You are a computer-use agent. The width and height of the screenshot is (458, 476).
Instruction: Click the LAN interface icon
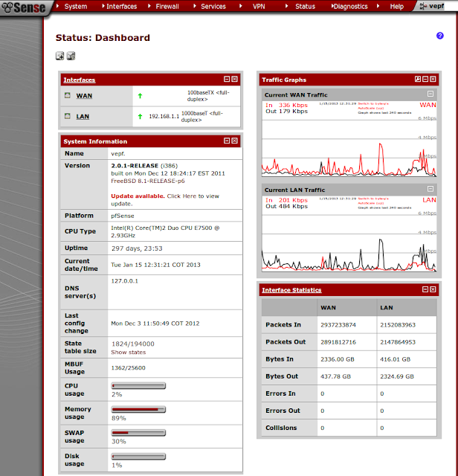tap(68, 116)
